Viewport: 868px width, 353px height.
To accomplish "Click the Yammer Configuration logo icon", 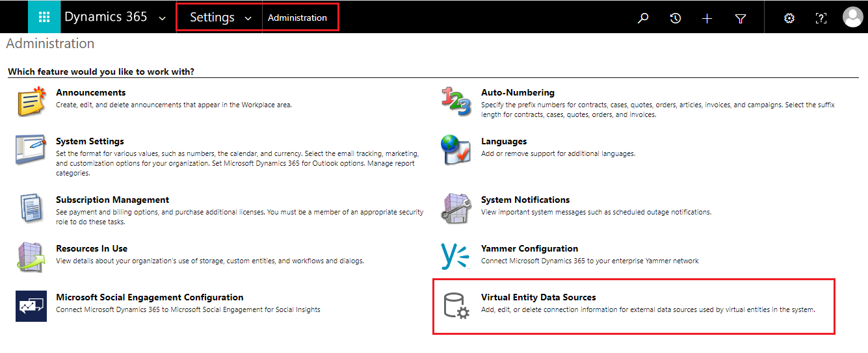I will point(456,257).
